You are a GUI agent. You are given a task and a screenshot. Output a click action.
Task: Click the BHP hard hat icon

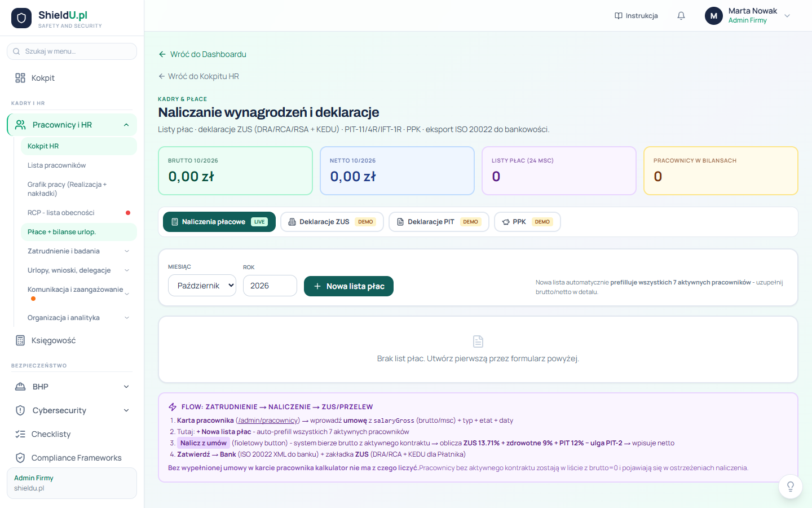coord(20,387)
